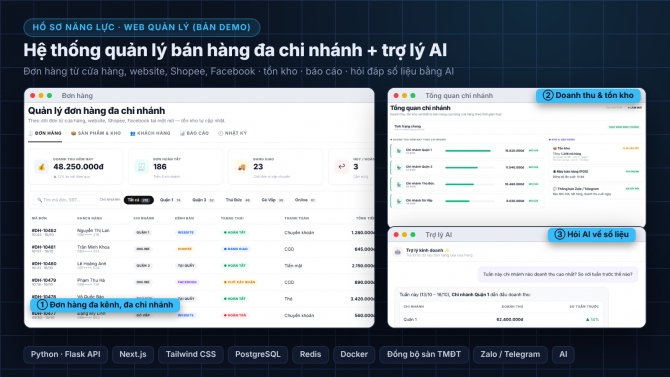Click the THANH TOÁN column header
The height and width of the screenshot is (377, 670).
[297, 218]
